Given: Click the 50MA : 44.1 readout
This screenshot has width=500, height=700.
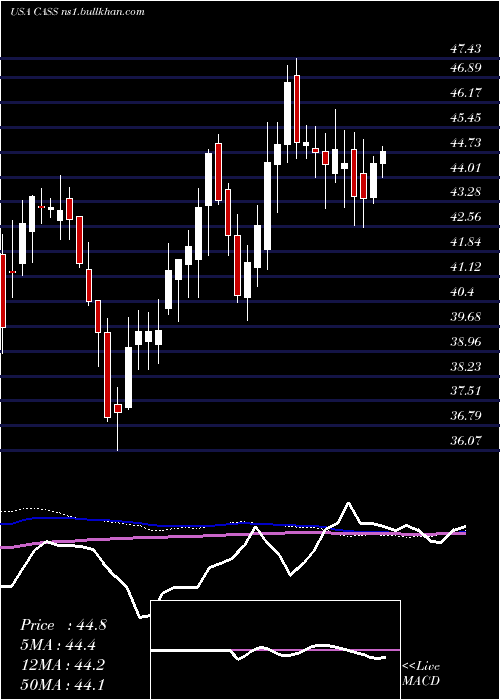Looking at the screenshot, I should [62, 685].
